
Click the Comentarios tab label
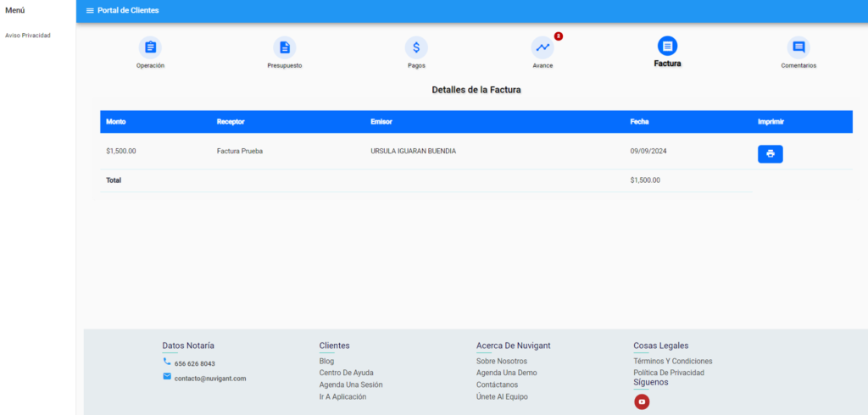tap(798, 65)
